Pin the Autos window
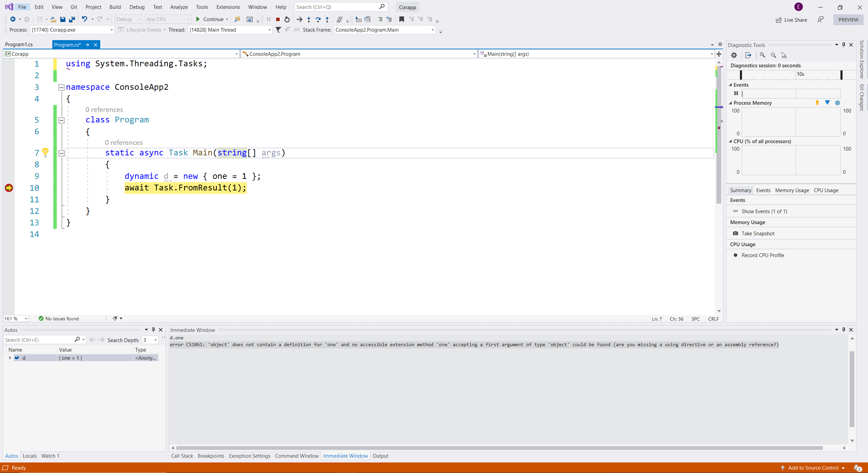 pos(153,330)
